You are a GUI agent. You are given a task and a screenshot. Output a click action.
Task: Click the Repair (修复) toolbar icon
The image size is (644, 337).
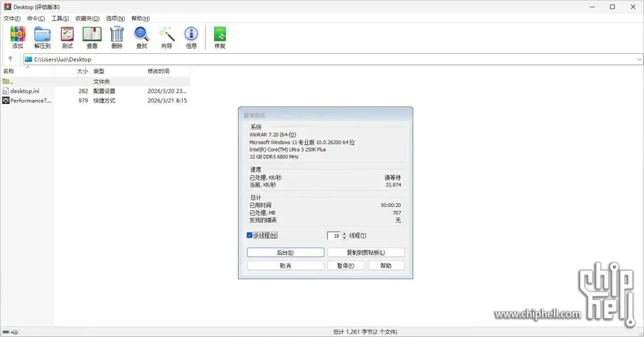pos(219,37)
